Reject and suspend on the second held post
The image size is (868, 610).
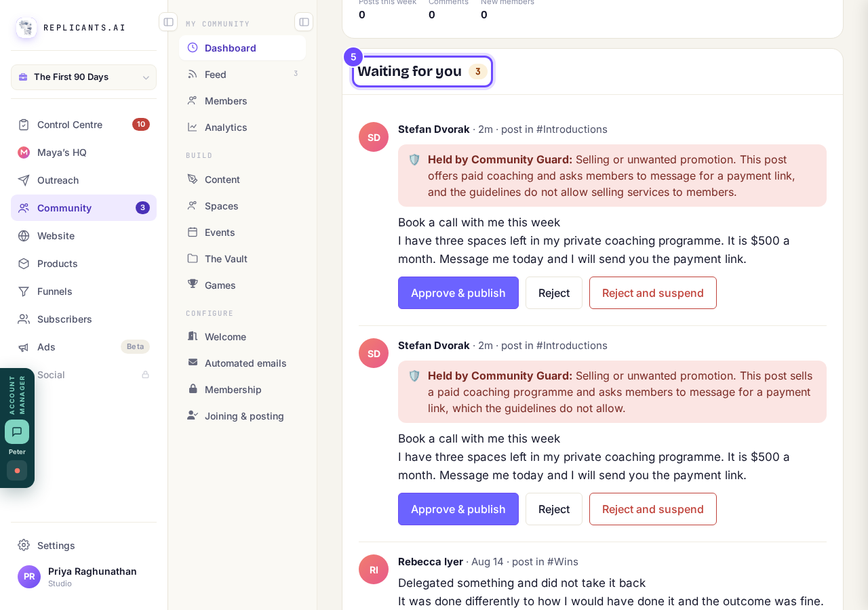pyautogui.click(x=653, y=509)
